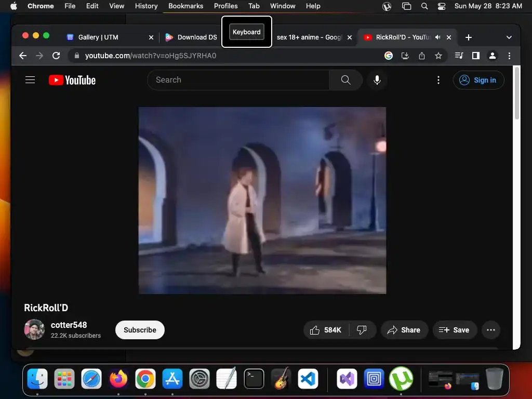Install app icon in address bar
532x399 pixels.
tap(405, 56)
